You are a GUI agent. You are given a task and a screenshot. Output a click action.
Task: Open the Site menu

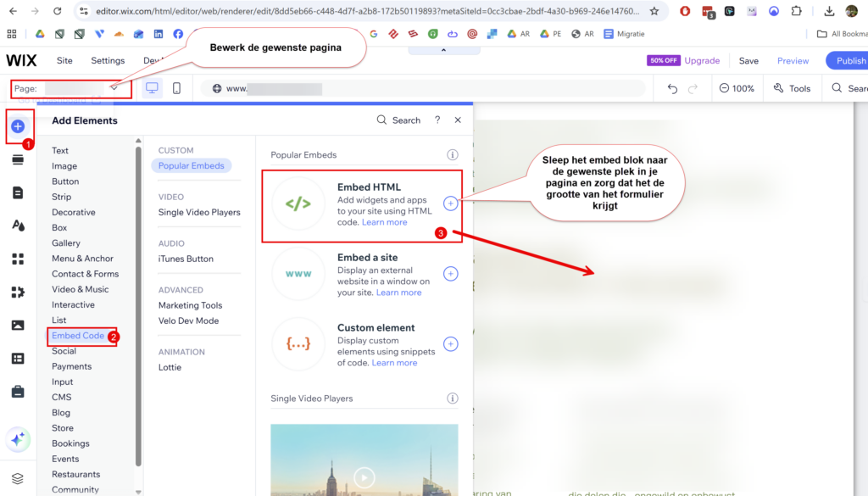64,61
